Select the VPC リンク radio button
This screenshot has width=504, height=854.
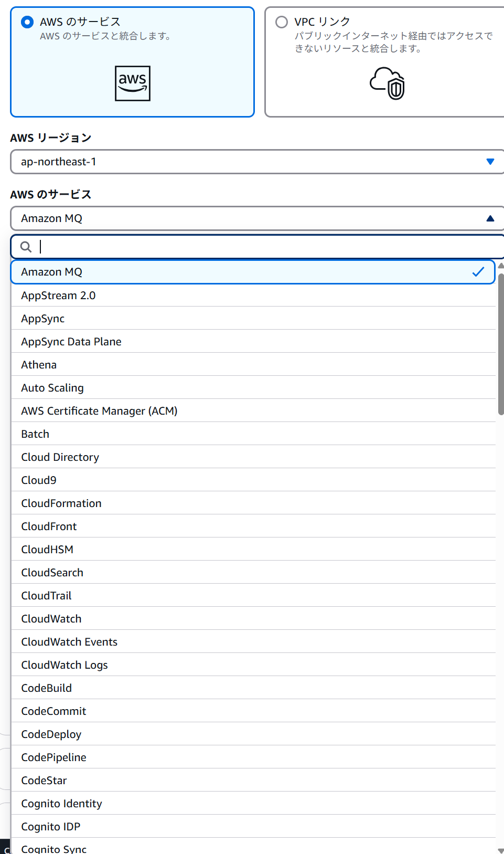(282, 22)
